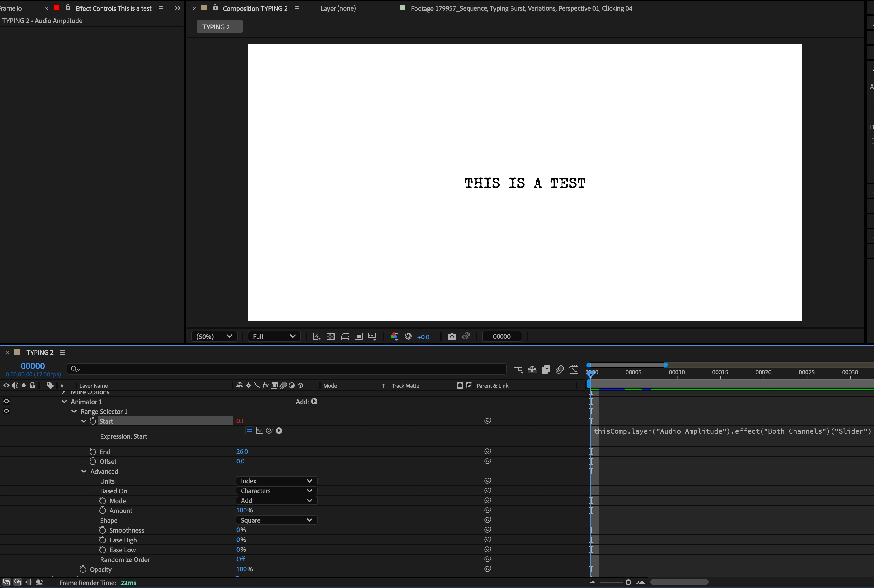The height and width of the screenshot is (588, 874).
Task: Hide Animator 1 using eye icon
Action: coord(6,401)
